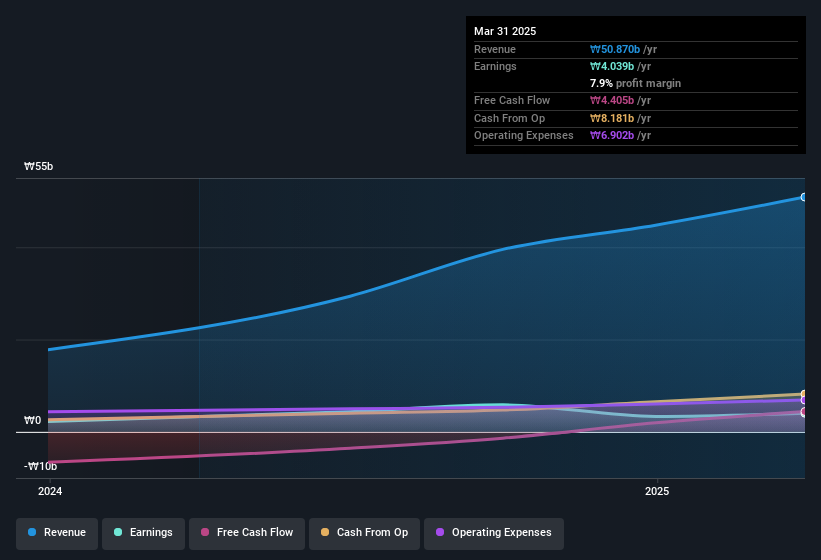This screenshot has width=821, height=560.
Task: Click the 2024 x-axis label
Action: point(50,491)
